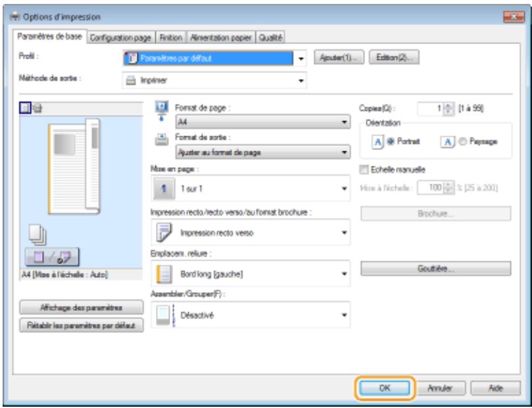Click the Impression recto verso icon
532x408 pixels.
(164, 232)
